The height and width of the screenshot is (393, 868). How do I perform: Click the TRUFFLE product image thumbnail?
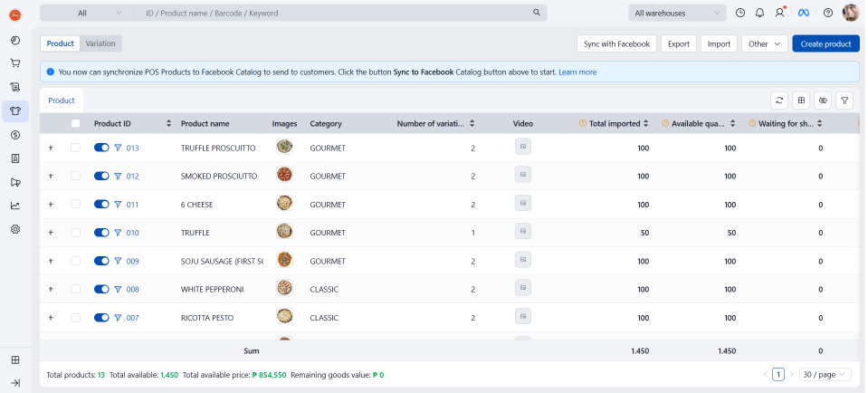coord(285,233)
